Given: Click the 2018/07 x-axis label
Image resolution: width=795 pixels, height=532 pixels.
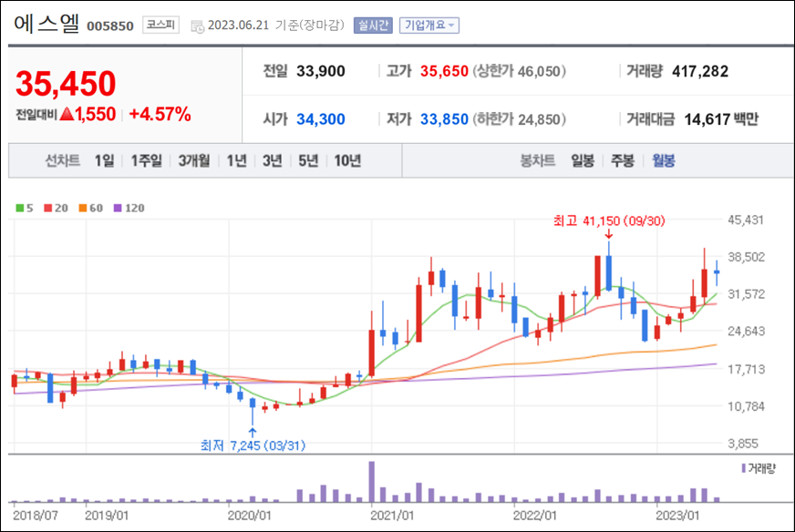Looking at the screenshot, I should tap(35, 516).
